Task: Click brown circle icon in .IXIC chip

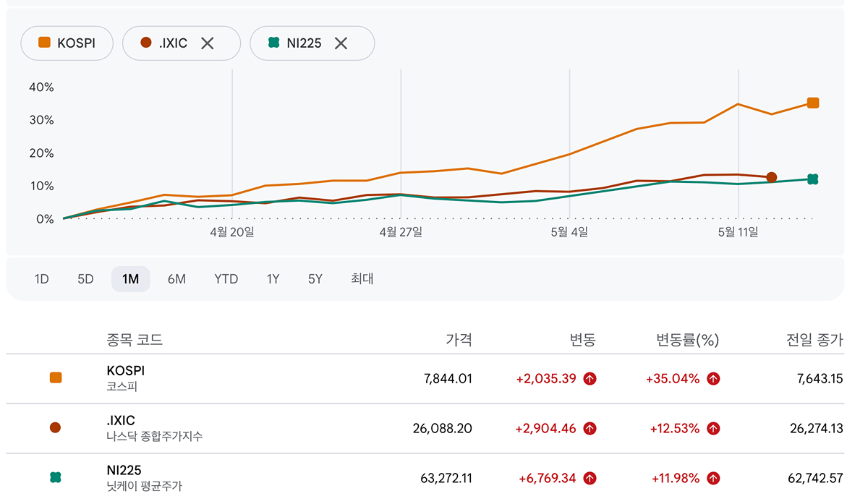Action: [146, 43]
